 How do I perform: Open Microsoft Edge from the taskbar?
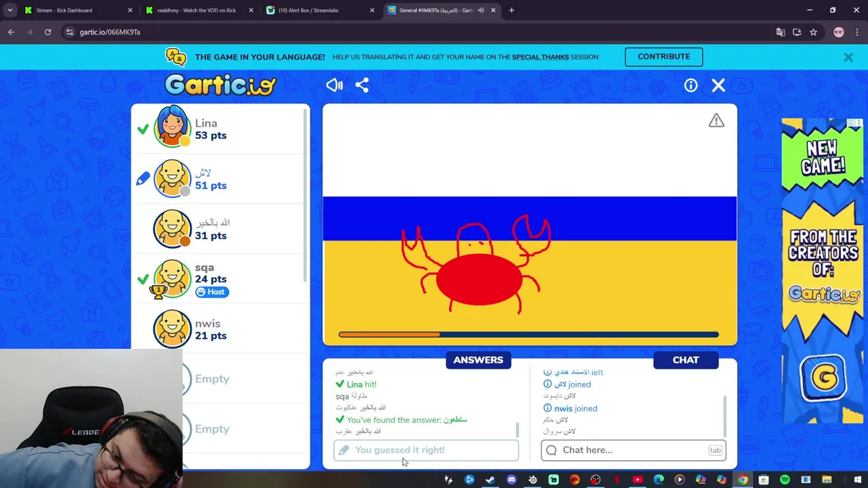pyautogui.click(x=658, y=480)
